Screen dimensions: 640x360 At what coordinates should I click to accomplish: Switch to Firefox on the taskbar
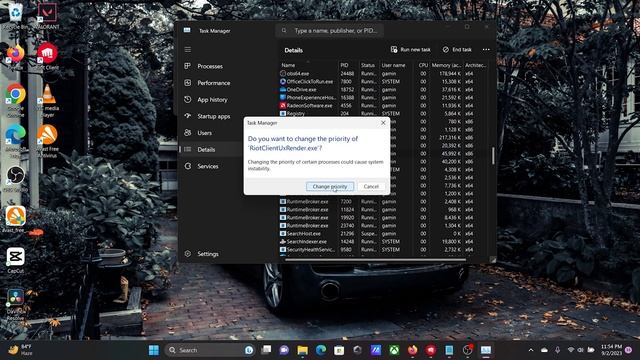(412, 350)
